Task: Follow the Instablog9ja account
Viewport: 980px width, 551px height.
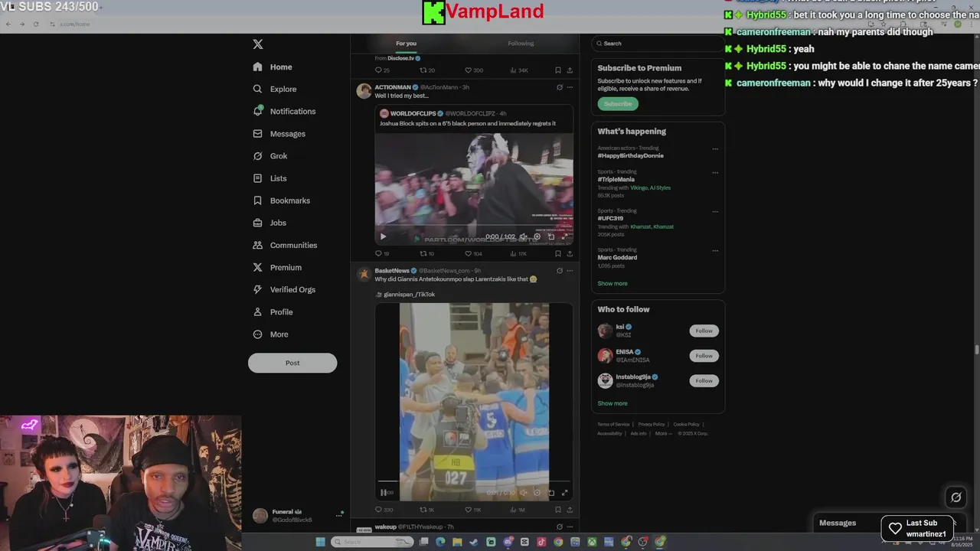Action: click(x=704, y=380)
